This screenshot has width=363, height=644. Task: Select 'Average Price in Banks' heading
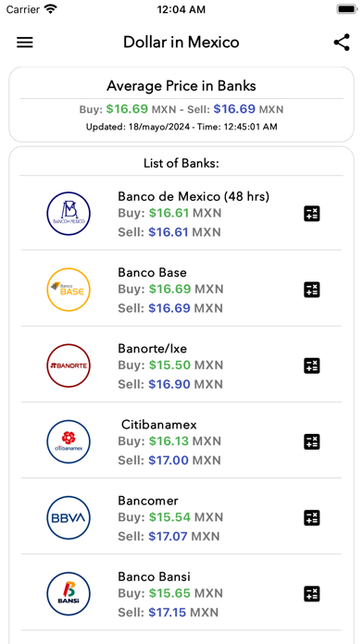click(x=181, y=86)
